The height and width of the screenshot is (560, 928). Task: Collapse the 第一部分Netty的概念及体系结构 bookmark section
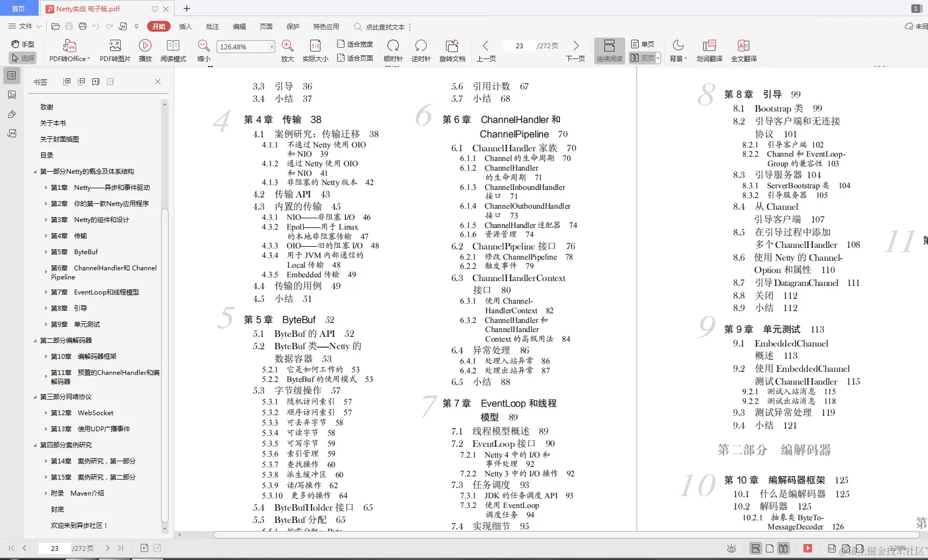tap(35, 172)
